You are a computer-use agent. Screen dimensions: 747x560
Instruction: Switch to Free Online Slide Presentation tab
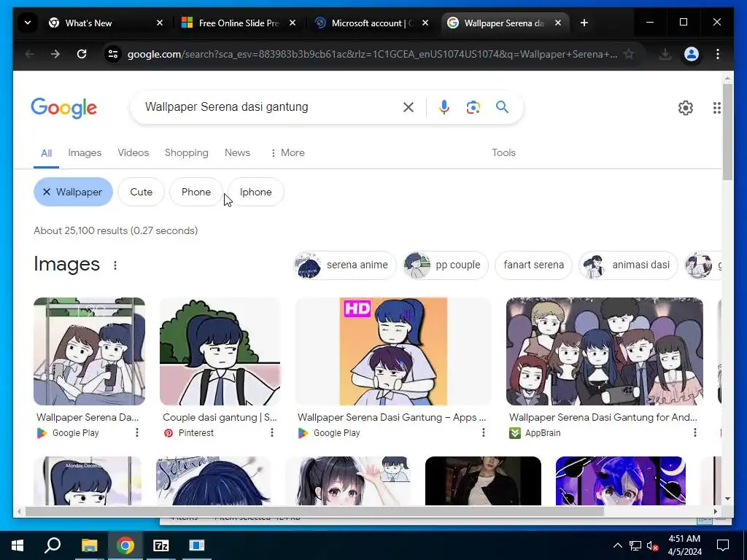239,23
